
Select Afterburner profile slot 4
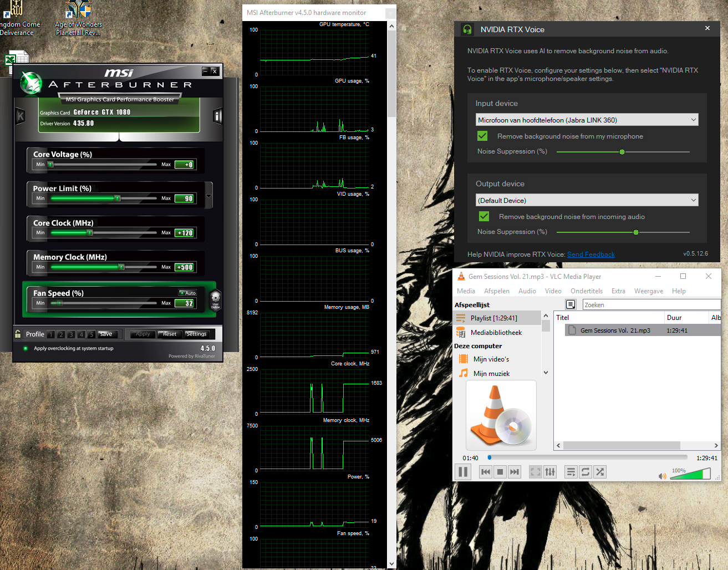tap(82, 334)
